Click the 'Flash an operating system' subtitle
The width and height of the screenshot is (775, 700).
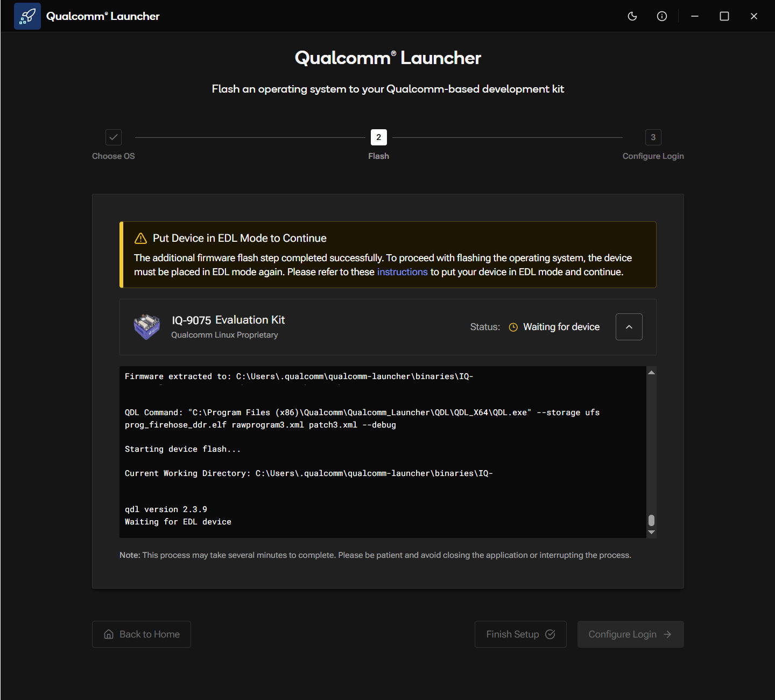coord(387,89)
